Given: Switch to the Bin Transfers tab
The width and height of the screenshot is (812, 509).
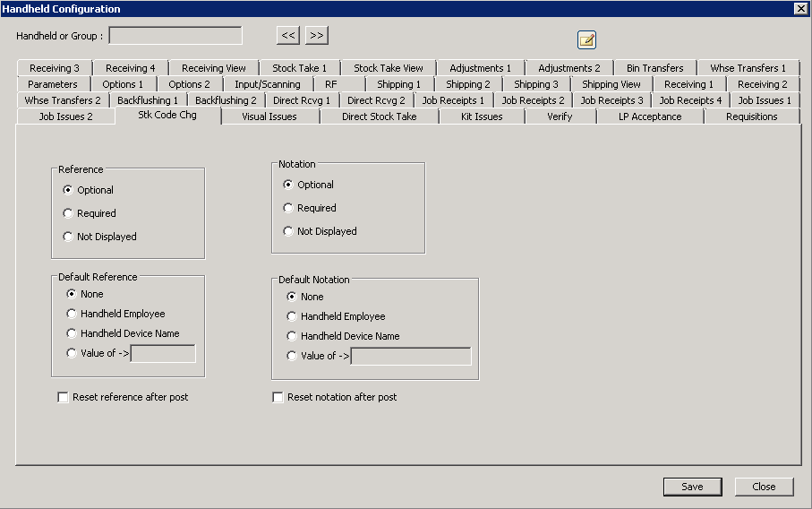Looking at the screenshot, I should tap(654, 68).
